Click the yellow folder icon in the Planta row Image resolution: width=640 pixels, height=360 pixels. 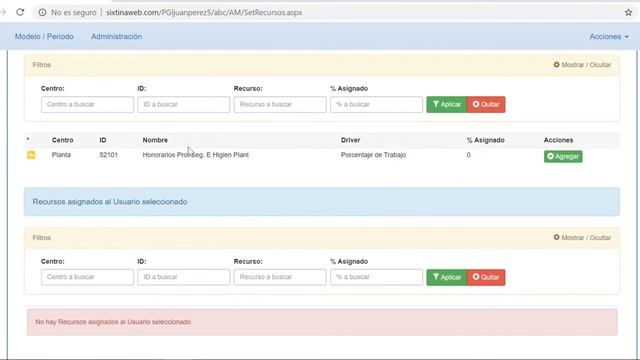31,155
